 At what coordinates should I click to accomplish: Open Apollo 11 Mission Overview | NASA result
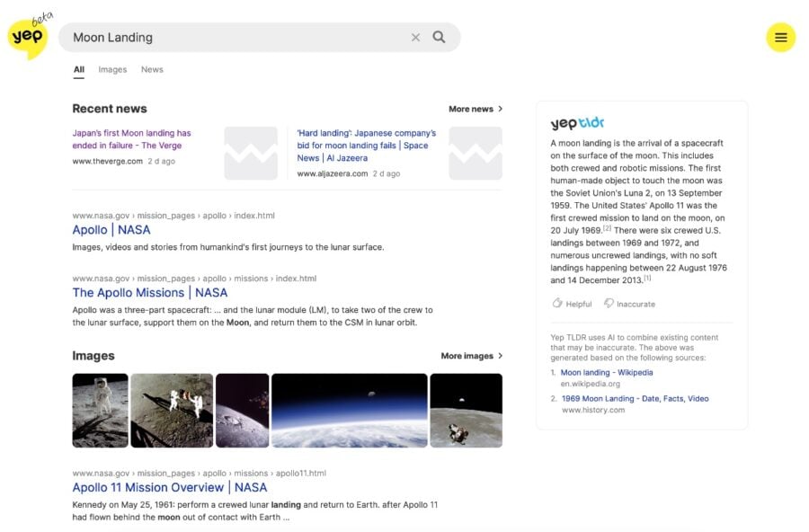click(x=170, y=488)
